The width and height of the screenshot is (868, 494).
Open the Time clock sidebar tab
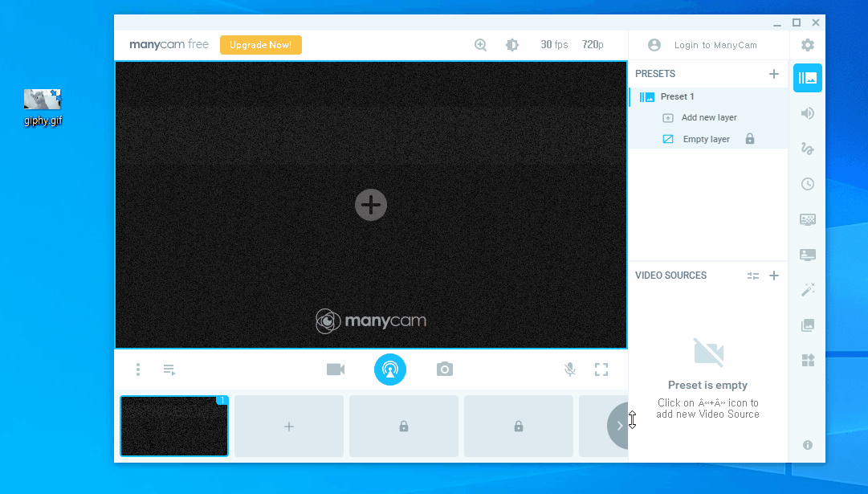pyautogui.click(x=808, y=184)
